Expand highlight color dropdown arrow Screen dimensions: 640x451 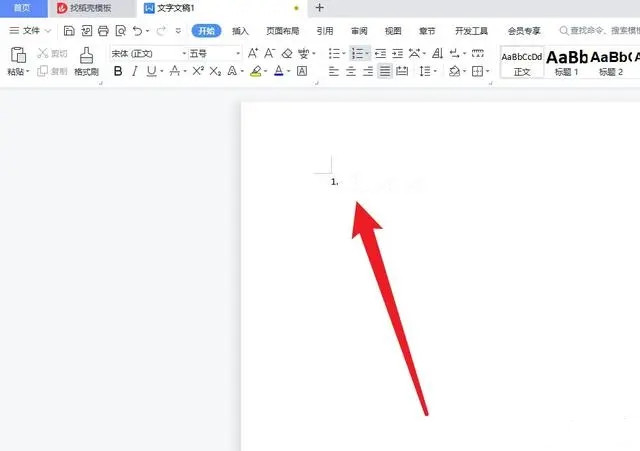[266, 72]
